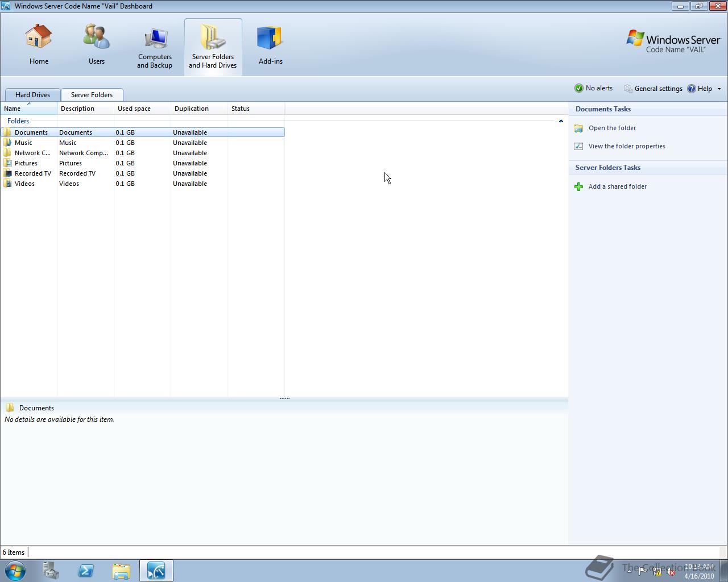
Task: Click the Videos folder icon in list
Action: tap(7, 184)
